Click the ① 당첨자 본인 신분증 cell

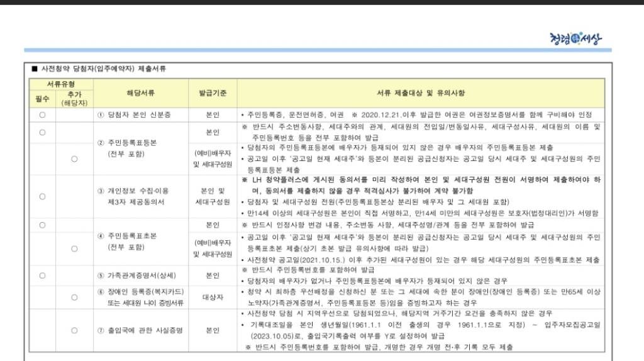pos(134,115)
